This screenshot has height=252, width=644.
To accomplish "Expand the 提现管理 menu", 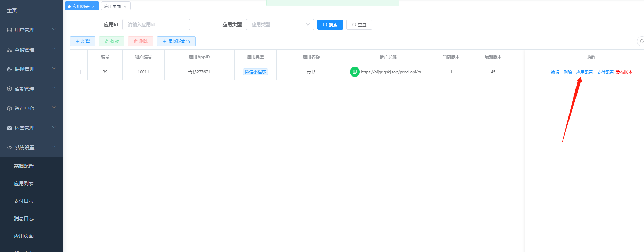I will 54,69.
